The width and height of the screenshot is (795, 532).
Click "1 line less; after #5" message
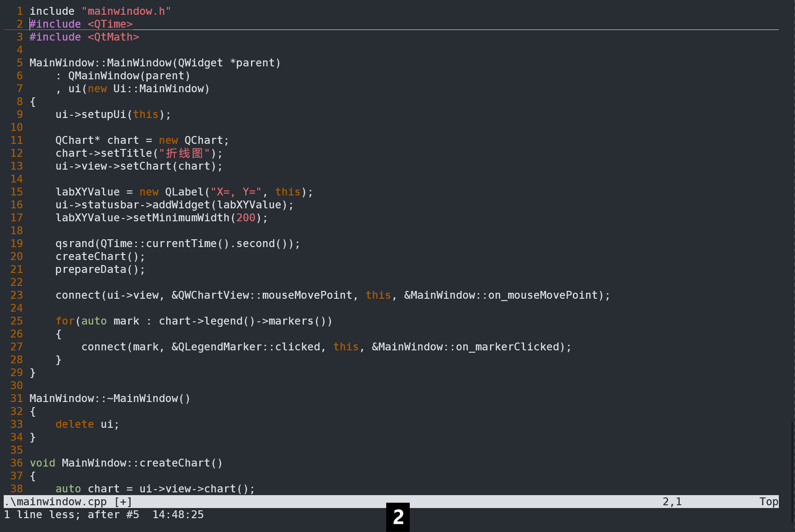coord(72,514)
